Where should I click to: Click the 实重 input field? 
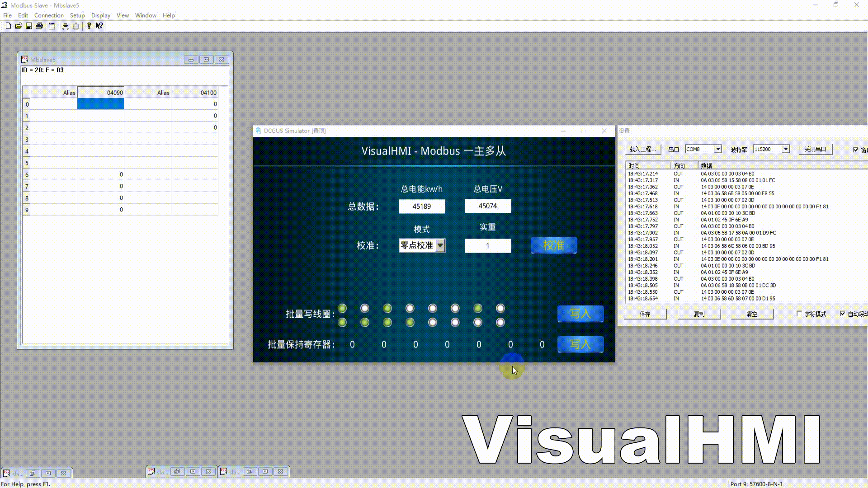488,246
